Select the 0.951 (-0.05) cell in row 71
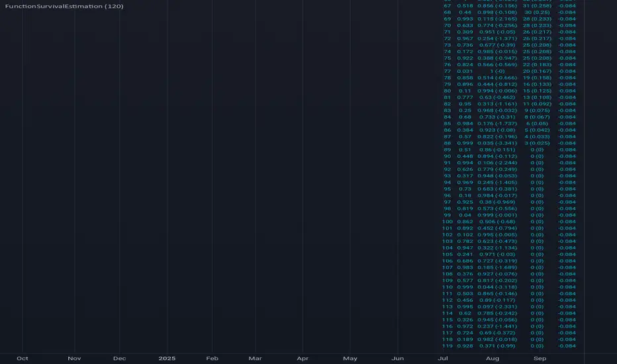 497,32
